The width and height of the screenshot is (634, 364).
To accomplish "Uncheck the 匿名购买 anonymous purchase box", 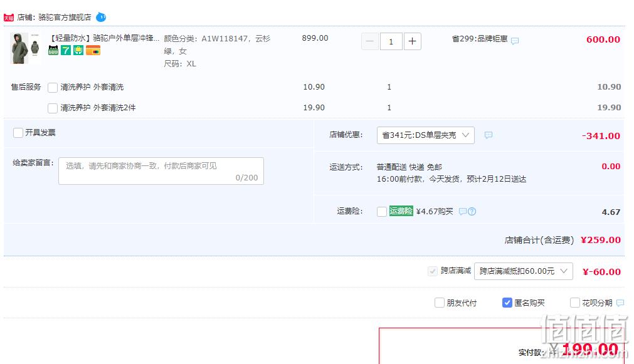I will click(507, 303).
